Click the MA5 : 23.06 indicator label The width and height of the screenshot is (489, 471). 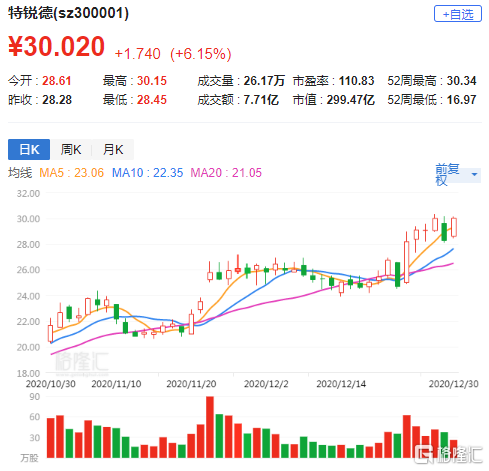click(x=71, y=173)
